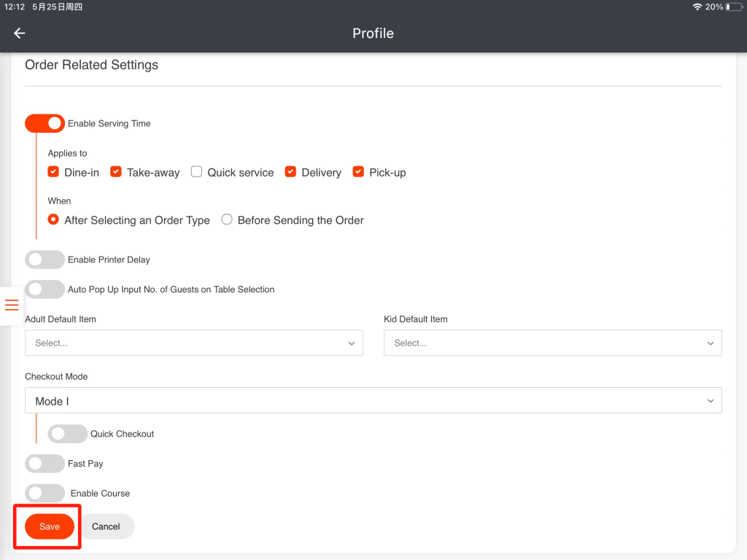Open the hamburger side menu
The image size is (747, 560).
pyautogui.click(x=12, y=305)
